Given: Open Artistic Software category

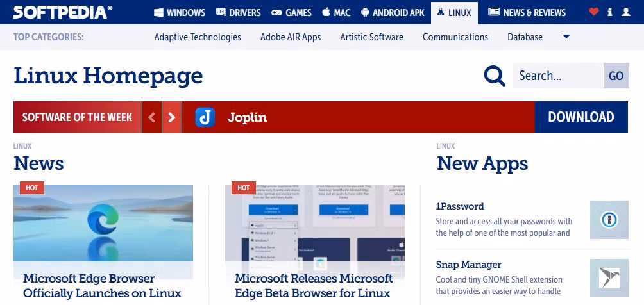Looking at the screenshot, I should pyautogui.click(x=371, y=37).
